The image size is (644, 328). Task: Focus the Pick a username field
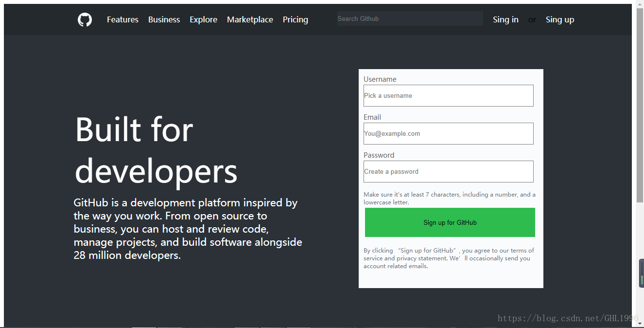pos(448,95)
